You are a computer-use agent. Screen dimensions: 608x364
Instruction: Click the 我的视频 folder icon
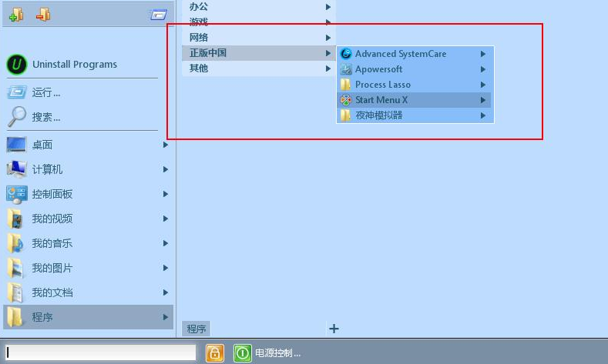(16, 219)
